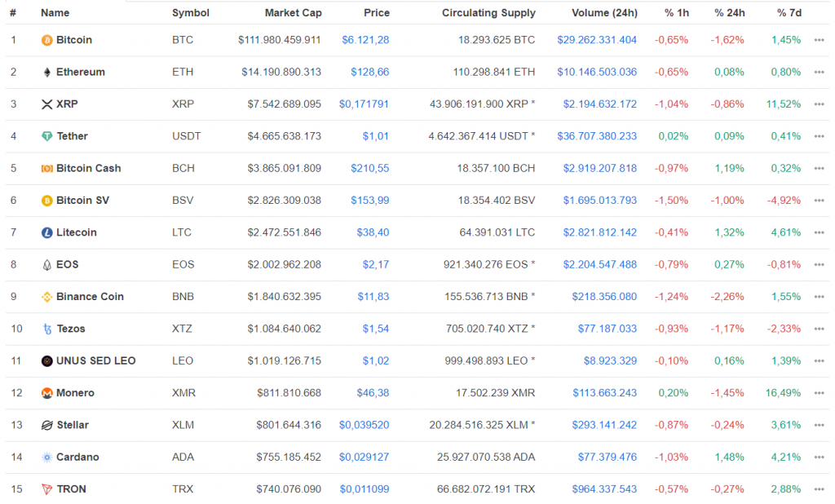This screenshot has width=835, height=504.
Task: Click the TRON red icon
Action: pos(47,489)
